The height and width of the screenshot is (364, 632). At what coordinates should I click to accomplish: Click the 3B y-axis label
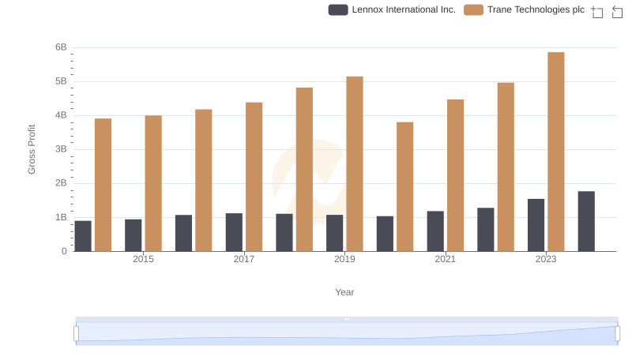(61, 149)
